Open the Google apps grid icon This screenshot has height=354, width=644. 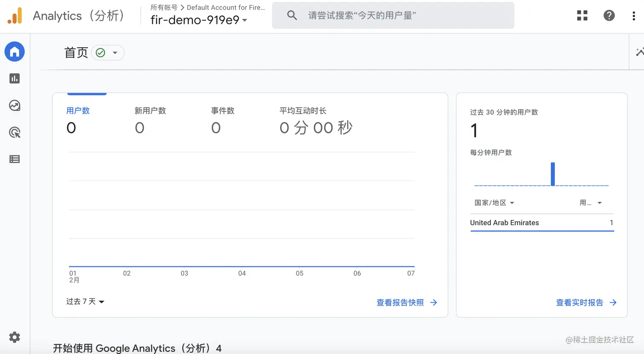(582, 15)
